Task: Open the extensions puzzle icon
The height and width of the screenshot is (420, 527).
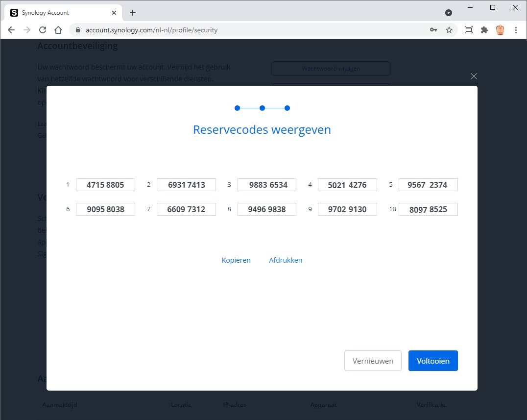Action: [484, 30]
